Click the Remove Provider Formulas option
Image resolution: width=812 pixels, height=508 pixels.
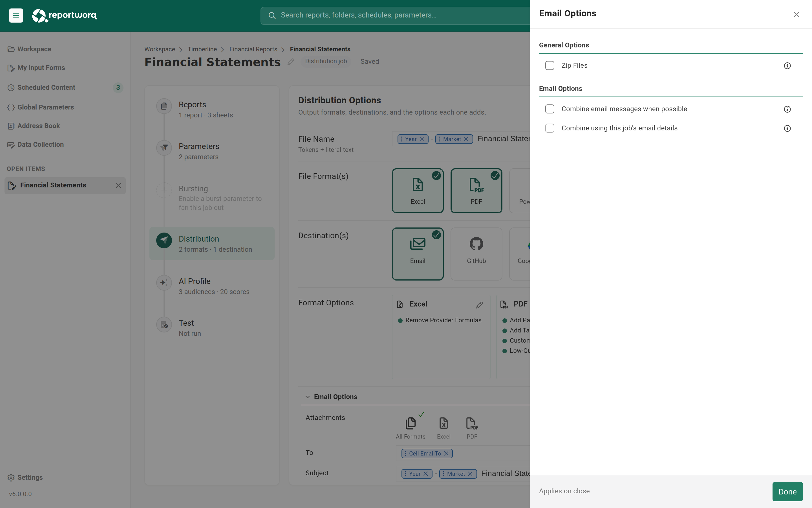pos(443,321)
